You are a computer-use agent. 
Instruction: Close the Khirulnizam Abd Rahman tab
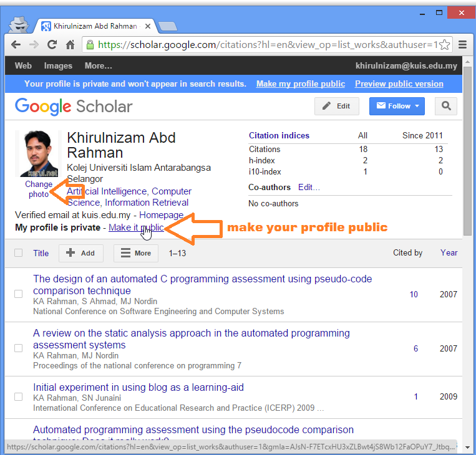(148, 26)
